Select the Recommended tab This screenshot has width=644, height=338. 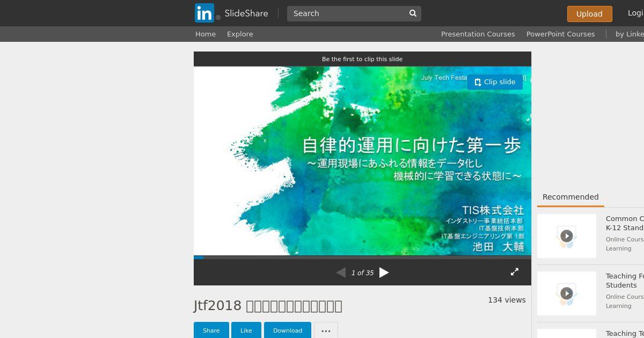[570, 197]
